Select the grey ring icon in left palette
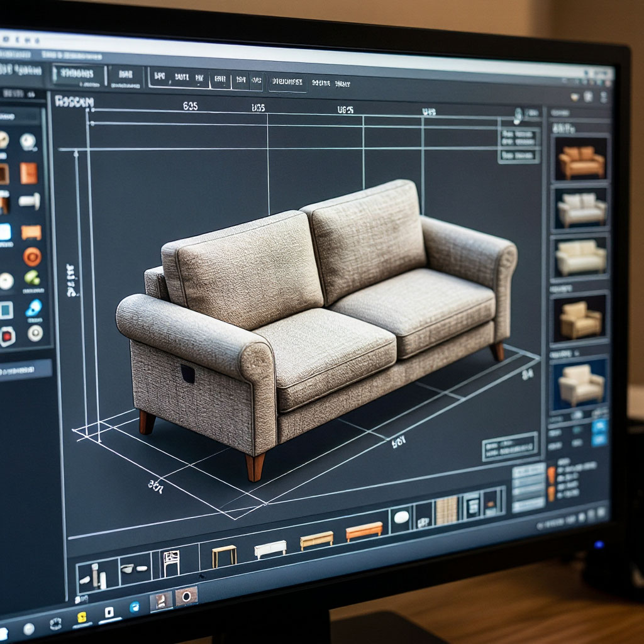The height and width of the screenshot is (644, 644). (x=35, y=333)
